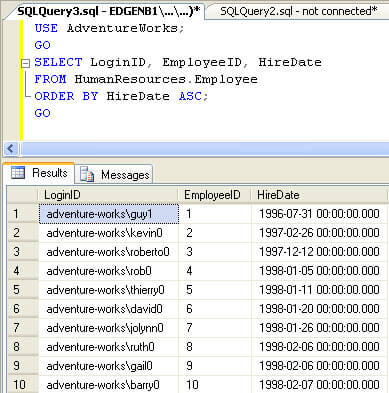Select results row header 7
Viewport: 389px width, 393px height.
pos(23,328)
